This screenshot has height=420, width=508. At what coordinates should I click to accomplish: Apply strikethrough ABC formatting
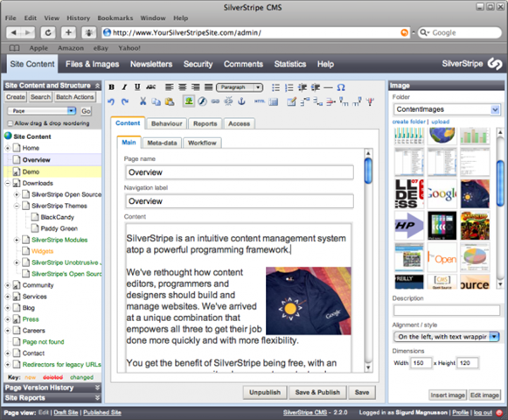[150, 87]
